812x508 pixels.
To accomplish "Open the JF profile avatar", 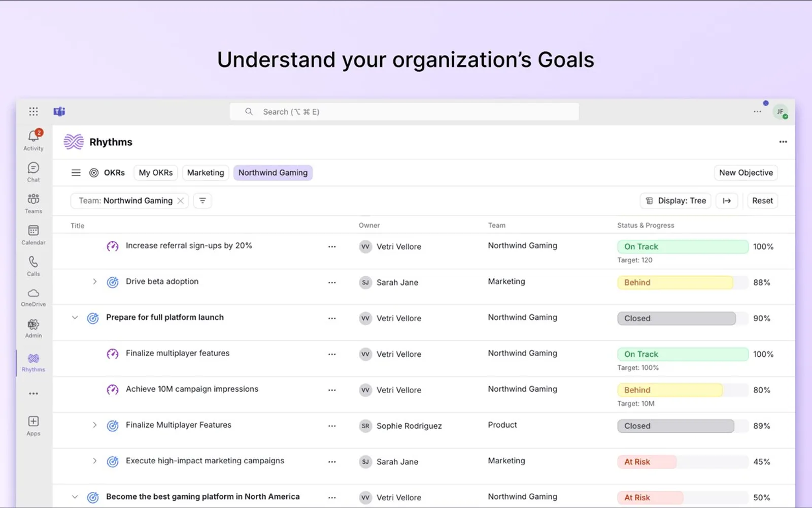I will 780,112.
